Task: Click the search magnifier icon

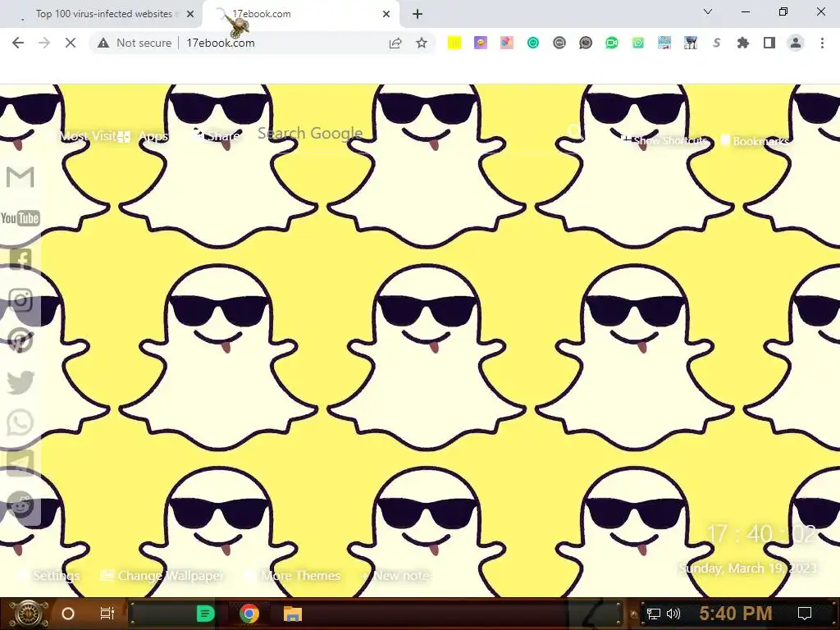Action: click(x=574, y=131)
